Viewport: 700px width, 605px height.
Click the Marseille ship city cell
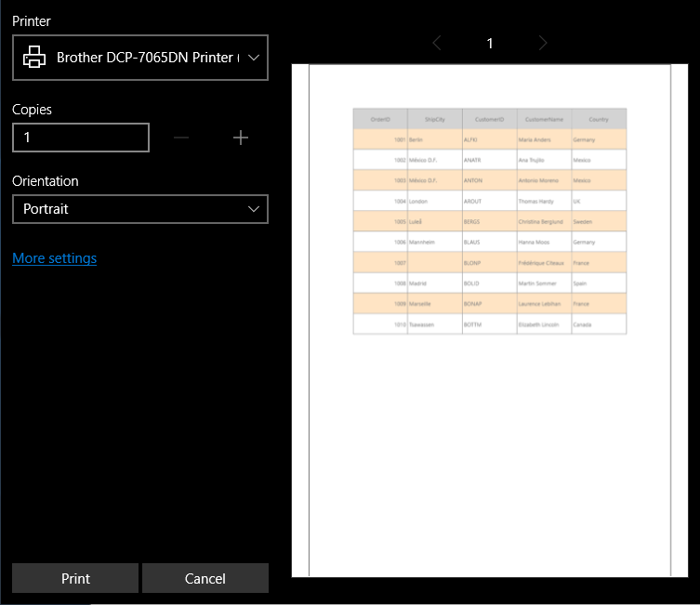click(x=435, y=303)
